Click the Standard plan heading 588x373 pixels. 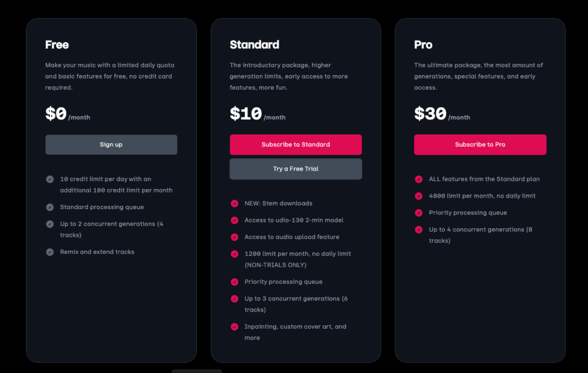pos(254,45)
